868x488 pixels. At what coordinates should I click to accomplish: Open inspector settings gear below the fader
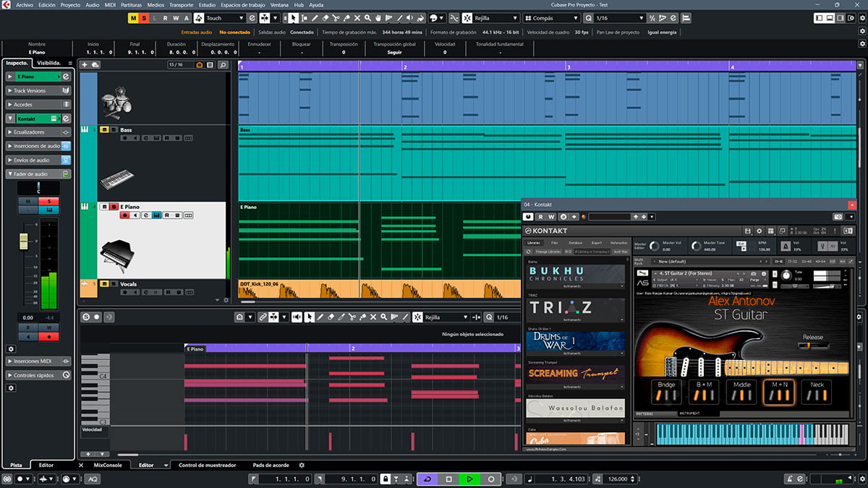pos(11,349)
